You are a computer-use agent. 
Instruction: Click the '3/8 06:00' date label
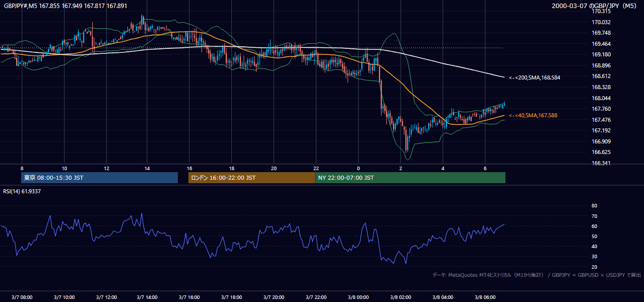484,297
